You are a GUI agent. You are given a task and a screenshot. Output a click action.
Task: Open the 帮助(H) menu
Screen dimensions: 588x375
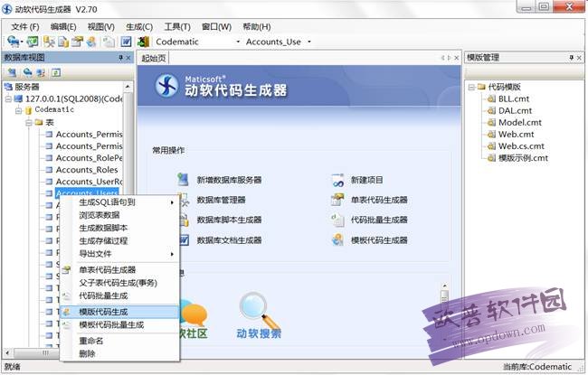[x=257, y=27]
